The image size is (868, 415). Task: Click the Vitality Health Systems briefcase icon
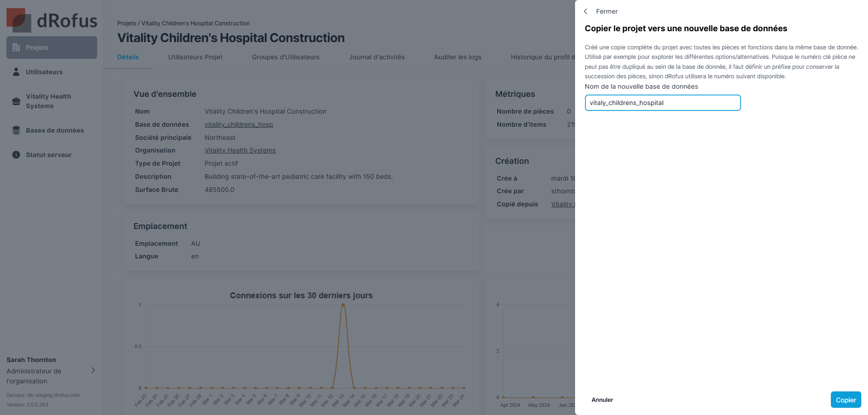(16, 101)
